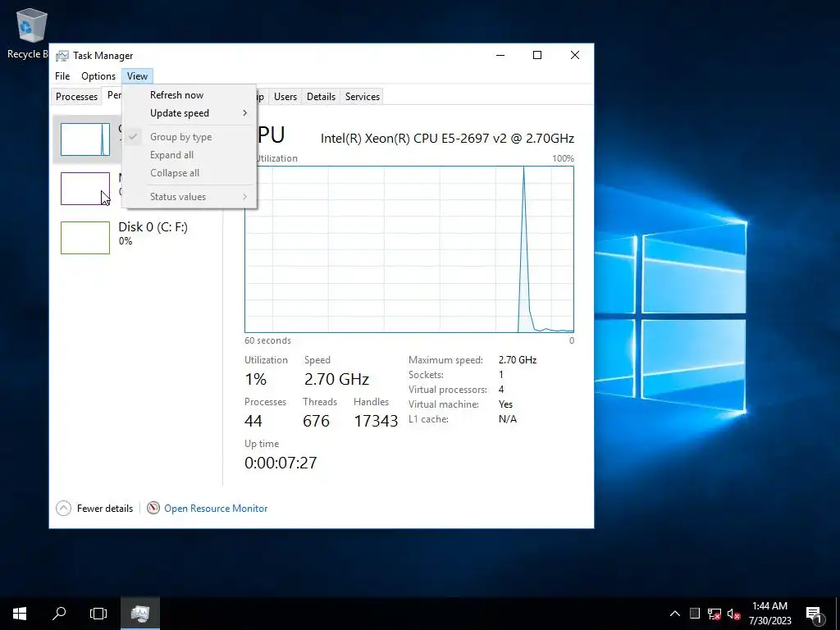Screen dimensions: 840x630
Task: Click the Fewer details label
Action: pos(105,509)
